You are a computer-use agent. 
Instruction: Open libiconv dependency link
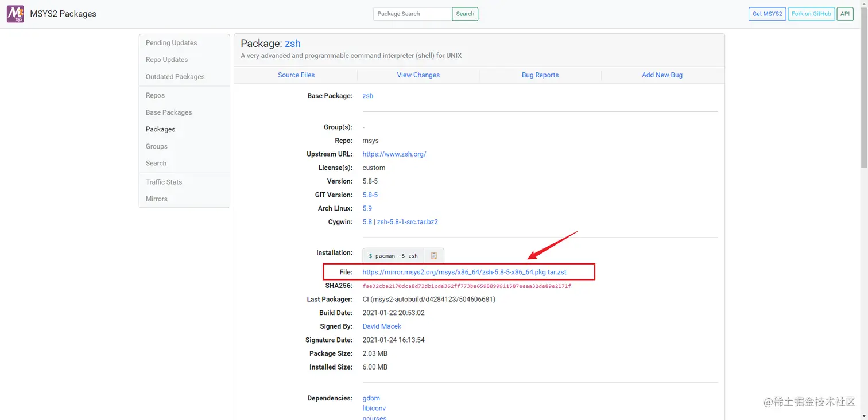coord(374,409)
